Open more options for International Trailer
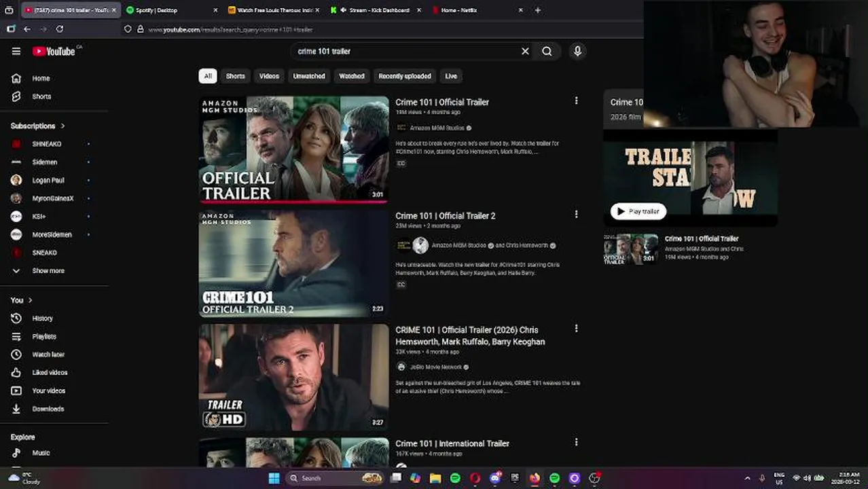The image size is (868, 489). pos(576,442)
